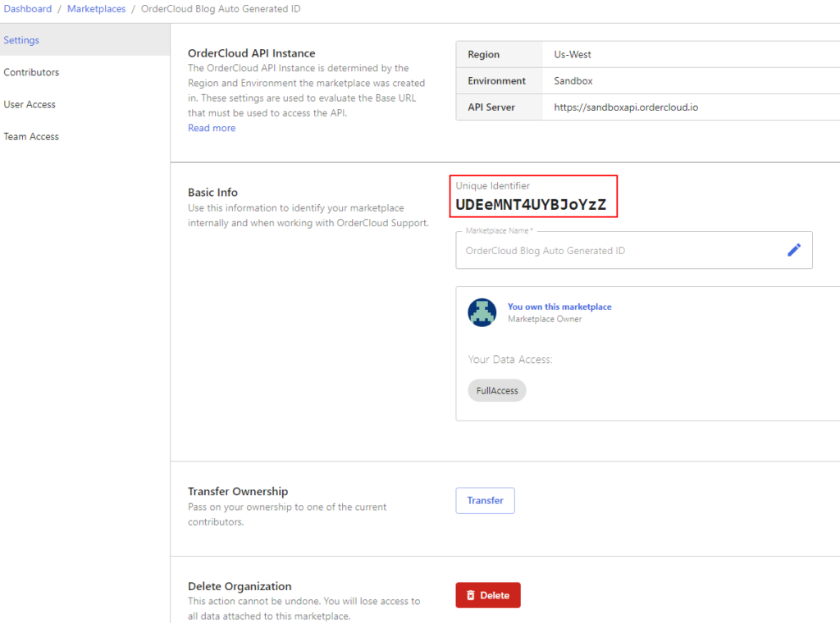Click the 'Environment' row label
840x623 pixels.
[x=496, y=81]
